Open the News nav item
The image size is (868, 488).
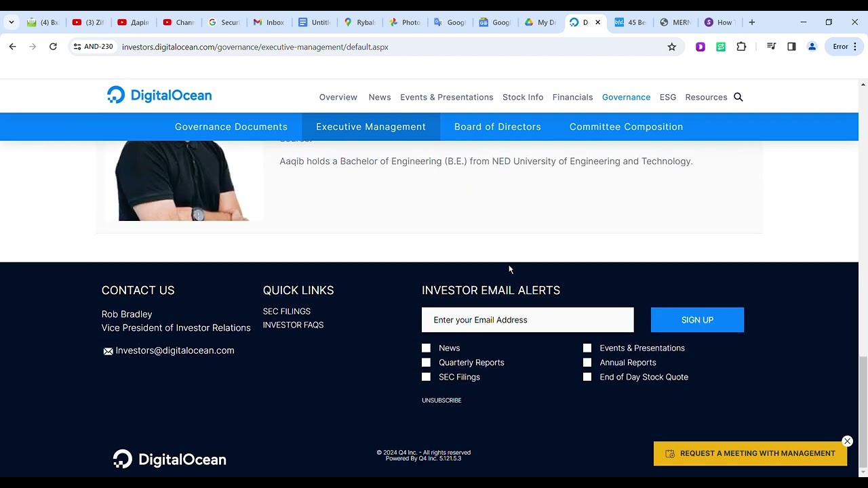tap(380, 97)
